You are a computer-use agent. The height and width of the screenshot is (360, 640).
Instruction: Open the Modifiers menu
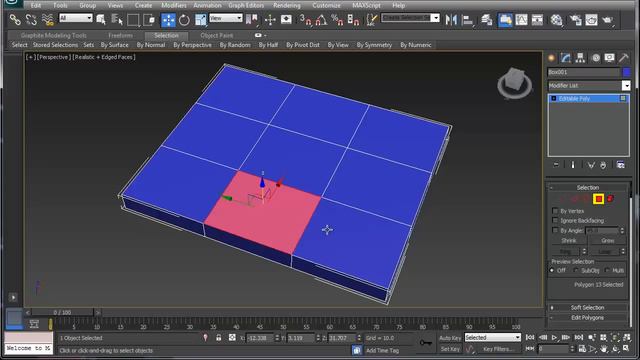point(173,5)
